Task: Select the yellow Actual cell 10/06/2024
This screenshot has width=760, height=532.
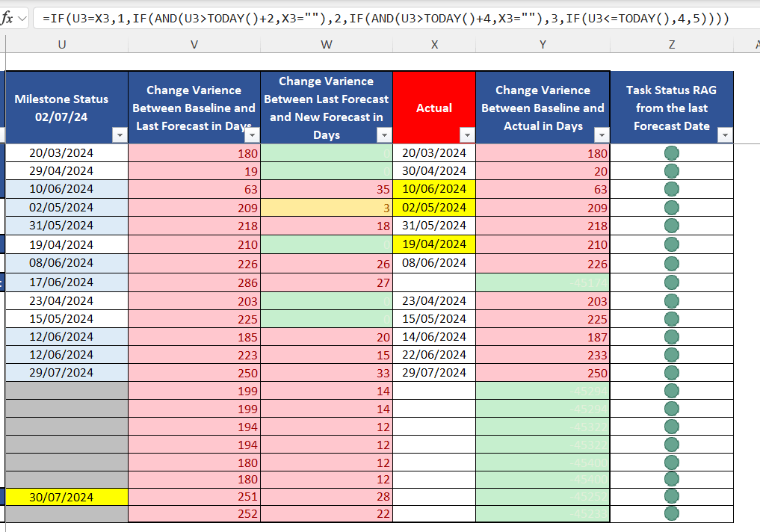Action: point(434,189)
